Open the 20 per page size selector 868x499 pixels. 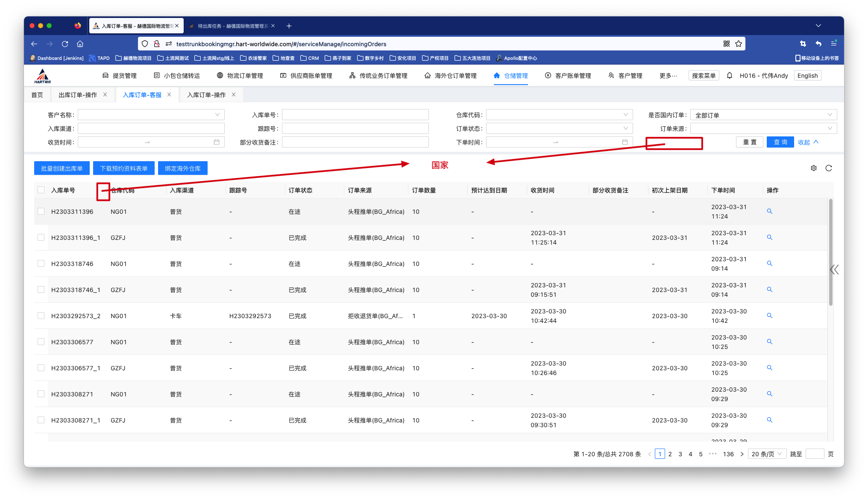[767, 454]
